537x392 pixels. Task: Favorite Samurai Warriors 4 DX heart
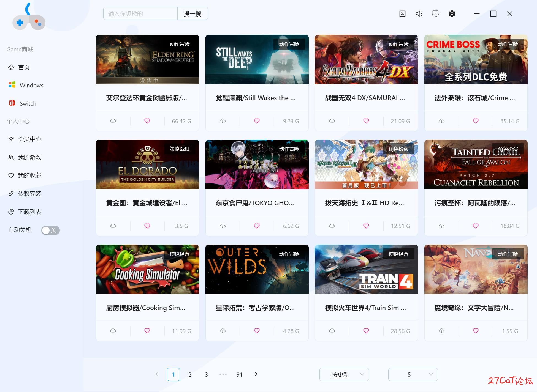coord(366,121)
